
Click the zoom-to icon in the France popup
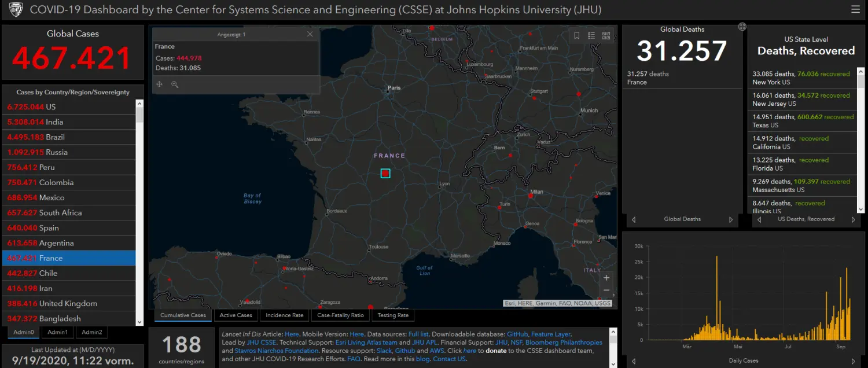click(x=175, y=84)
